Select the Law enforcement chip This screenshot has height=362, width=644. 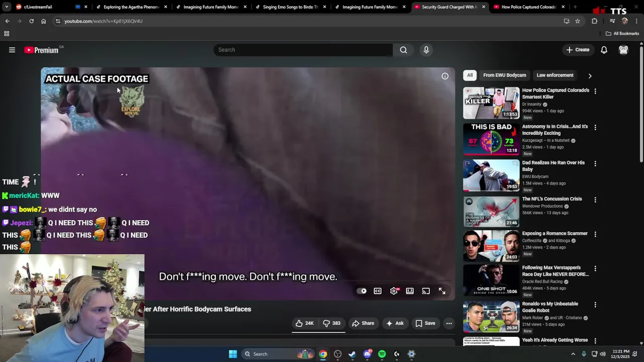(x=555, y=75)
